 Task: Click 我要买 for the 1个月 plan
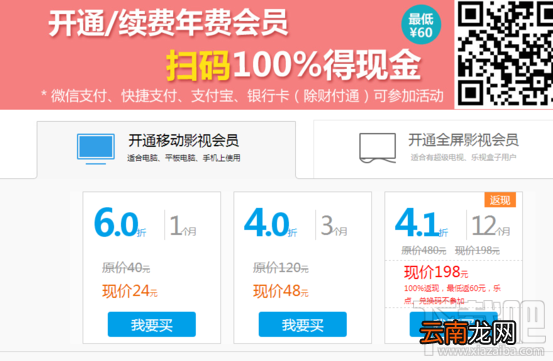[152, 324]
